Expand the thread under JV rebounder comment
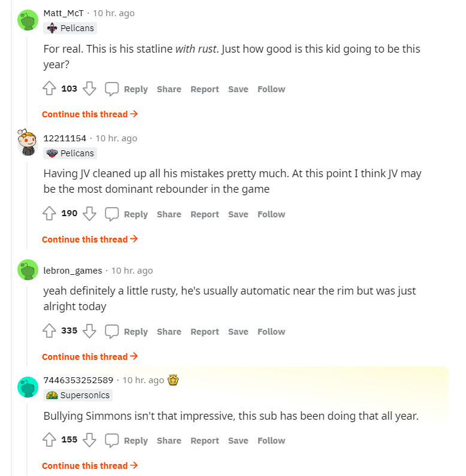The width and height of the screenshot is (466, 476). pyautogui.click(x=90, y=239)
